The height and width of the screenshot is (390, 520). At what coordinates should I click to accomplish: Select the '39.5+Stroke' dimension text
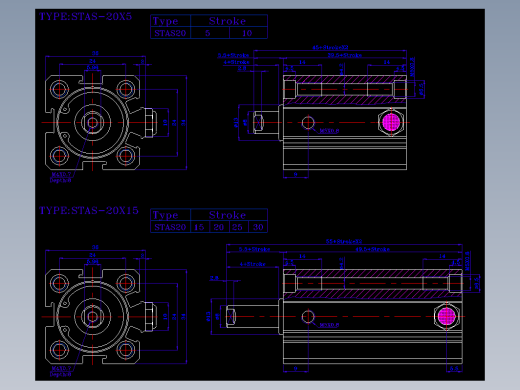tap(345, 55)
